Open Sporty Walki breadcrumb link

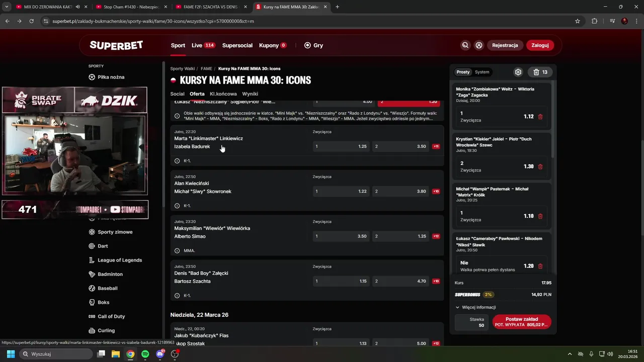[182, 68]
